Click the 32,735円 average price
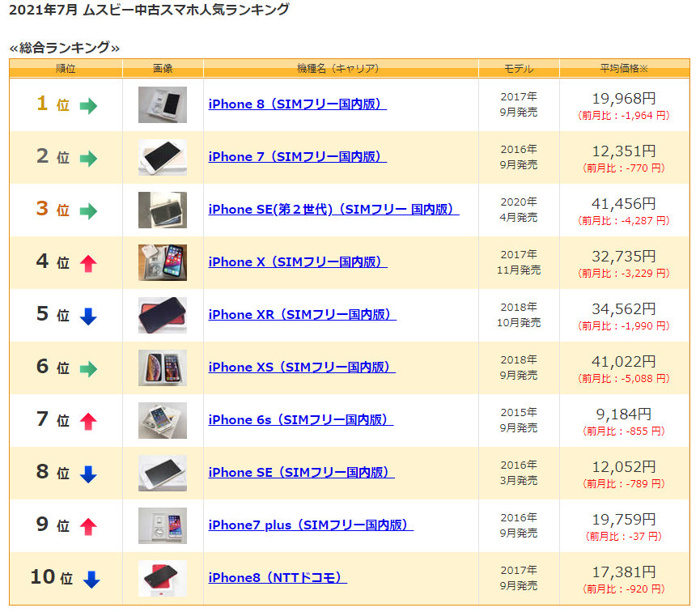This screenshot has height=612, width=700. pos(624,257)
